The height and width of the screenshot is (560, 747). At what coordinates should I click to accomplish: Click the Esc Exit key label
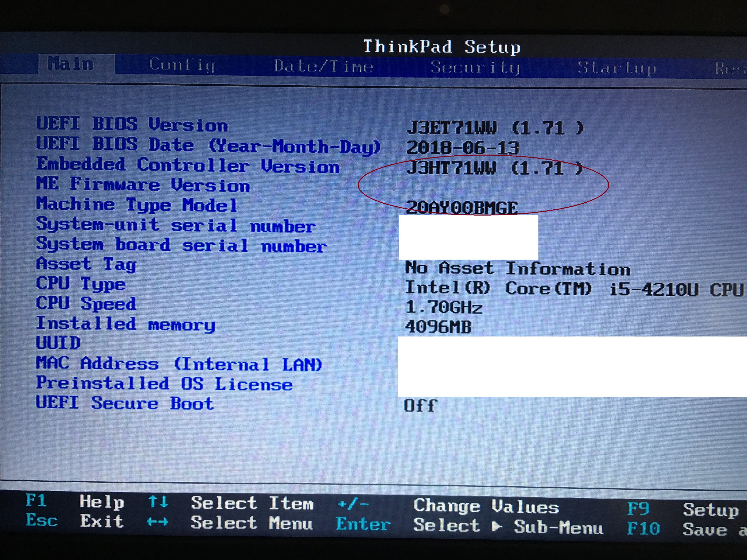click(41, 520)
